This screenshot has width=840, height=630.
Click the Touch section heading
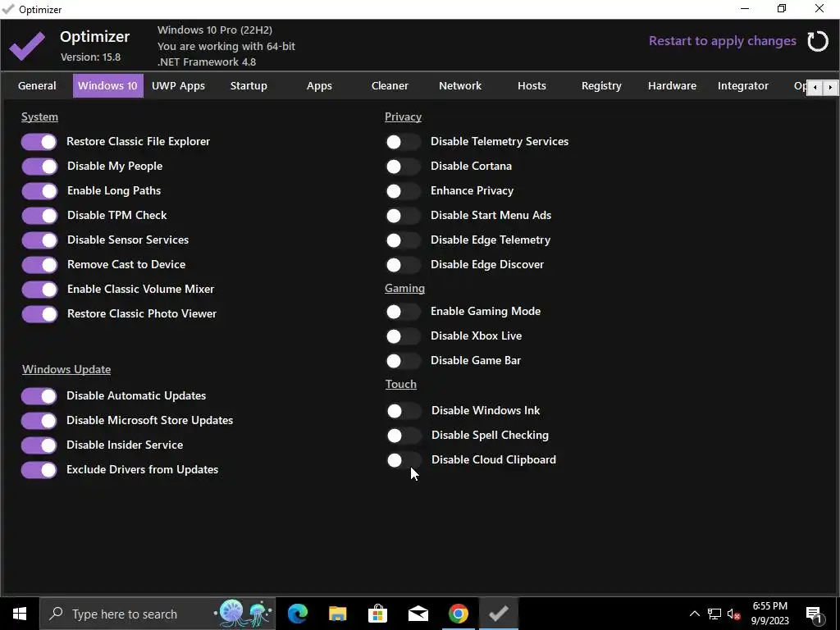(400, 384)
